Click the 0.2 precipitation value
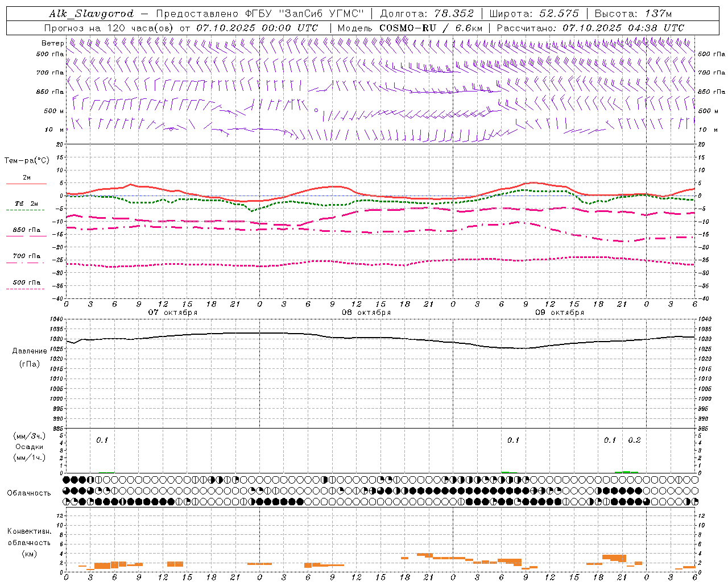The width and height of the screenshot is (728, 582). (634, 440)
